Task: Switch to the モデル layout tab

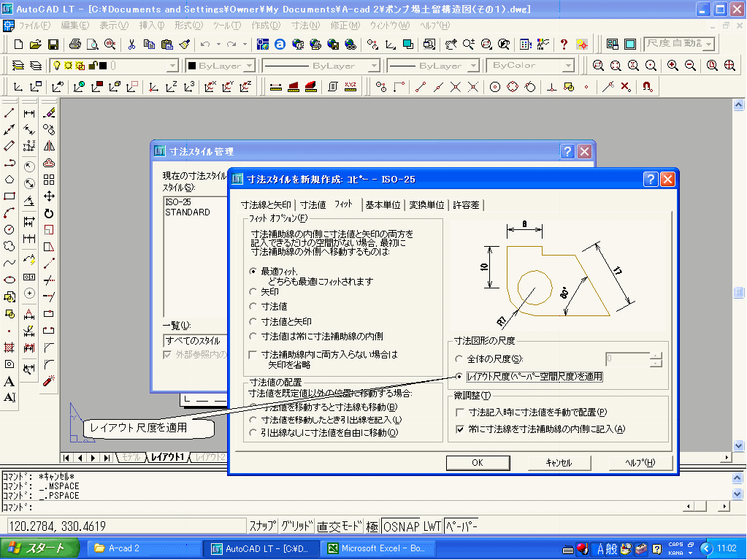Action: click(131, 457)
